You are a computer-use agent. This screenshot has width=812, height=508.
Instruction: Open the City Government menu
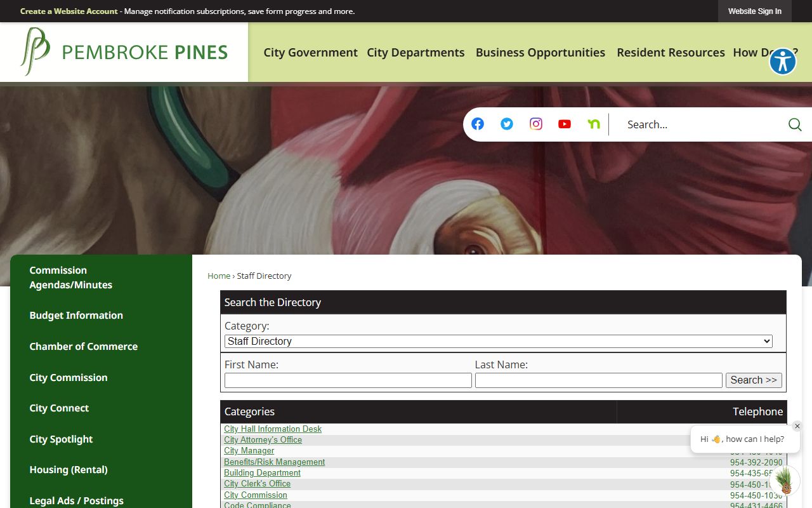(311, 53)
